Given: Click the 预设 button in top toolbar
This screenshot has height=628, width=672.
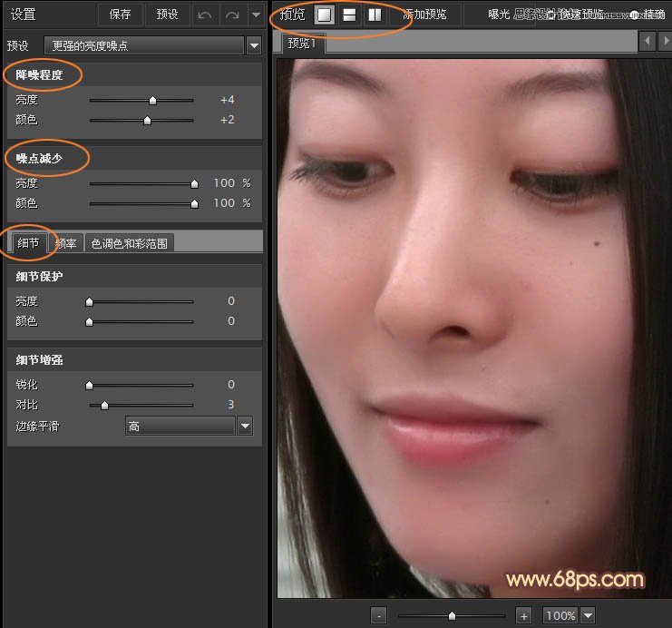Looking at the screenshot, I should 167,15.
